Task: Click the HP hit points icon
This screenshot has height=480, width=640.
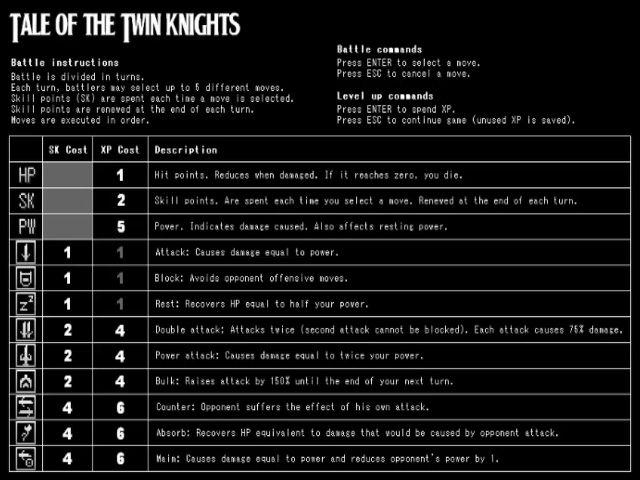Action: click(27, 175)
